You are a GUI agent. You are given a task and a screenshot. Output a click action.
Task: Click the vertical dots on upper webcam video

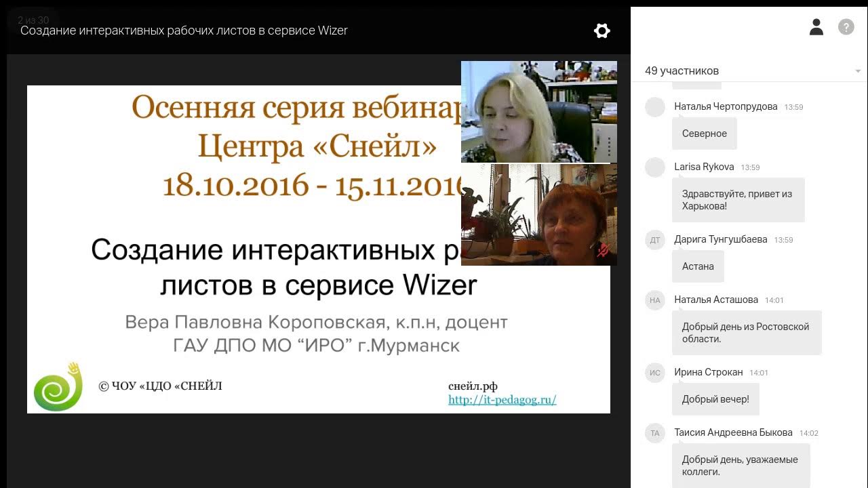pyautogui.click(x=609, y=146)
